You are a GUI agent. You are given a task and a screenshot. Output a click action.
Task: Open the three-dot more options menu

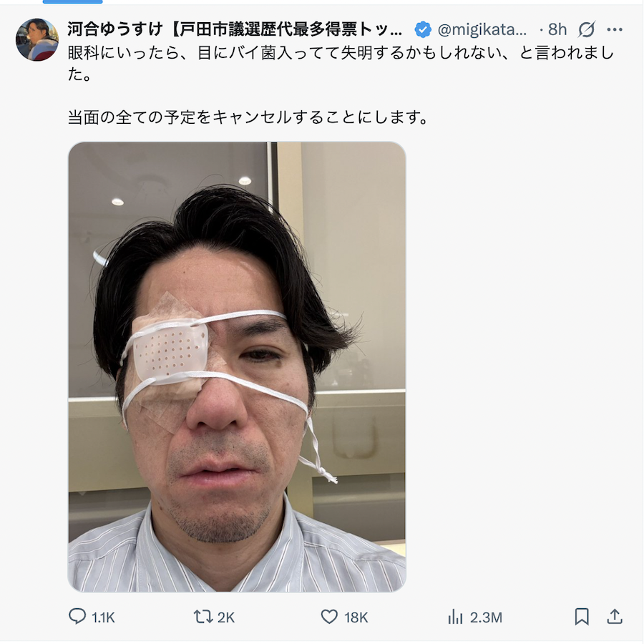615,29
